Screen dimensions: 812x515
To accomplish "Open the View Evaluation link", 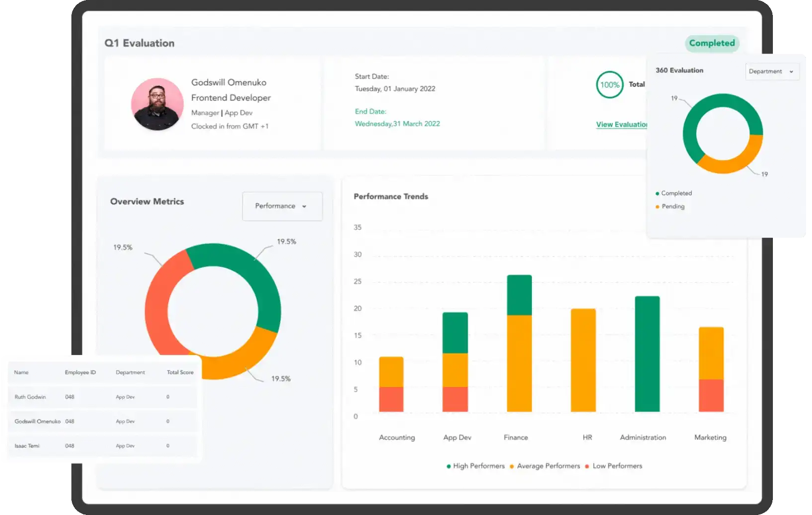I will click(621, 124).
